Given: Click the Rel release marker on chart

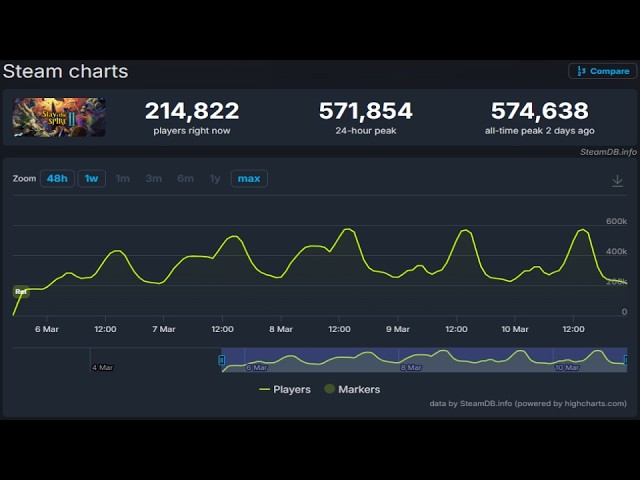Looking at the screenshot, I should click(x=21, y=291).
